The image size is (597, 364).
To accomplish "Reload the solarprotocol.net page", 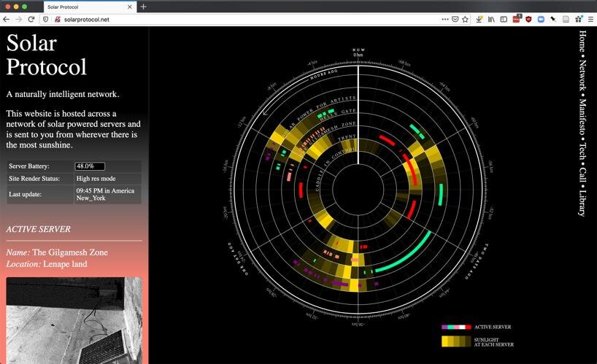I will point(31,20).
